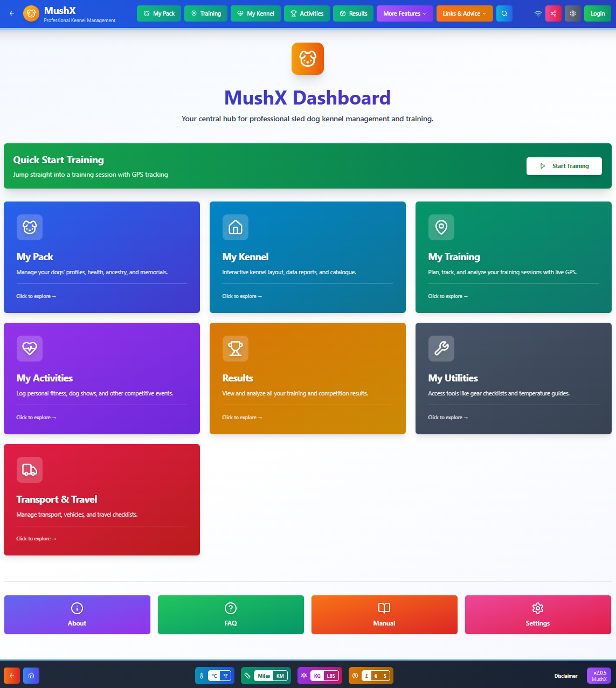Click open book icon on Manual tile
The width and height of the screenshot is (616, 688).
pos(384,608)
